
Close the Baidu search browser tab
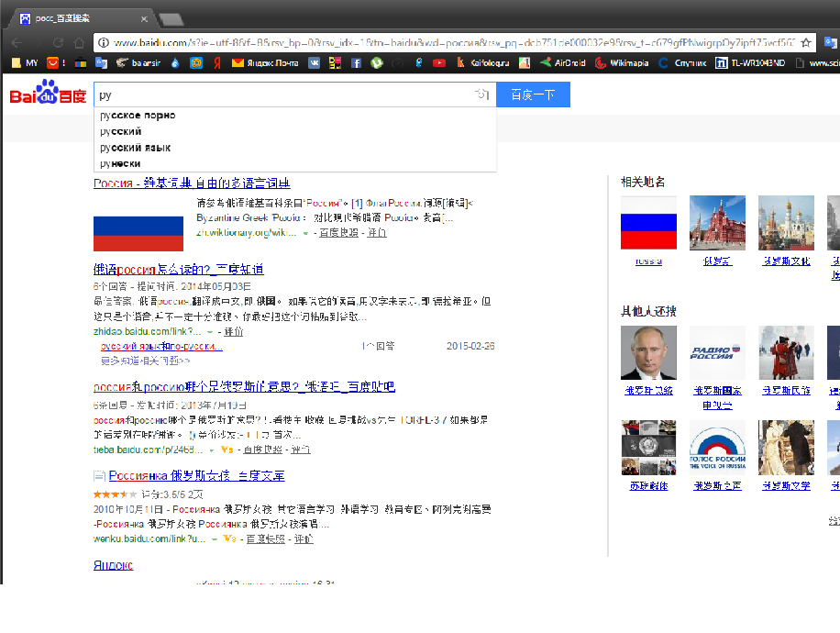(x=144, y=18)
